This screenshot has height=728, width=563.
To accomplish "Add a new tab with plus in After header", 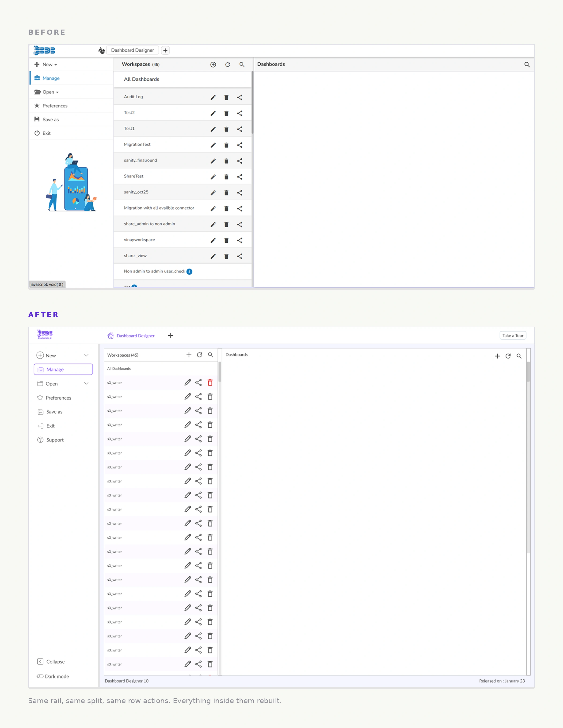I will tap(170, 335).
